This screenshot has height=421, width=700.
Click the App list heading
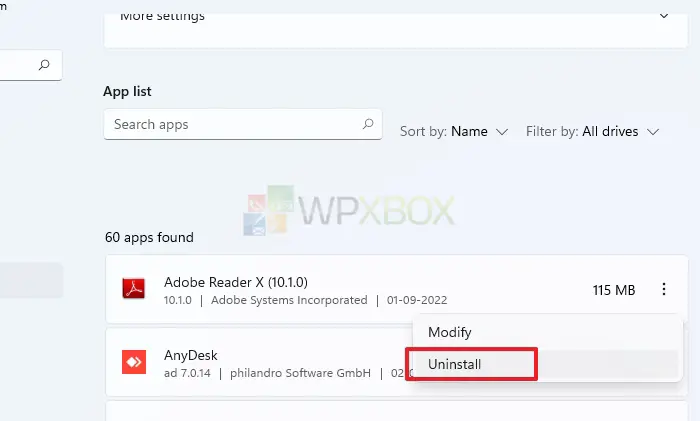[x=127, y=91]
